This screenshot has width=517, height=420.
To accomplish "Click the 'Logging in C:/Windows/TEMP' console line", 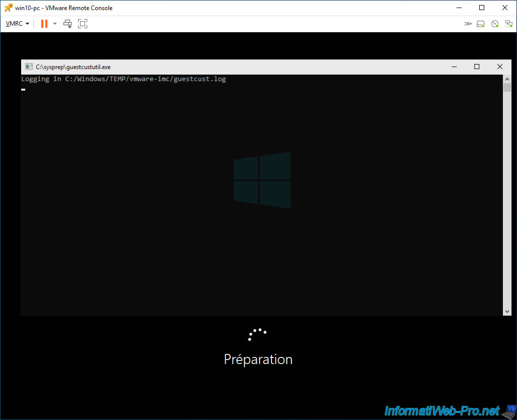I will point(123,79).
